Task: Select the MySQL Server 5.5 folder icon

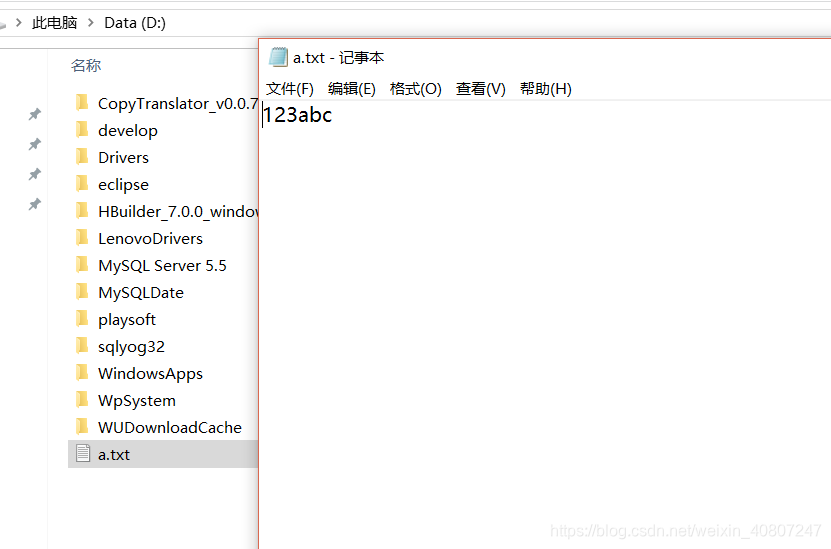Action: click(x=82, y=264)
